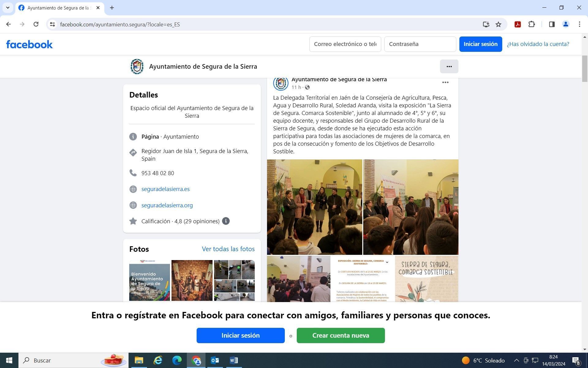588x368 pixels.
Task: Open the Extensions puzzle menu
Action: coord(532,24)
